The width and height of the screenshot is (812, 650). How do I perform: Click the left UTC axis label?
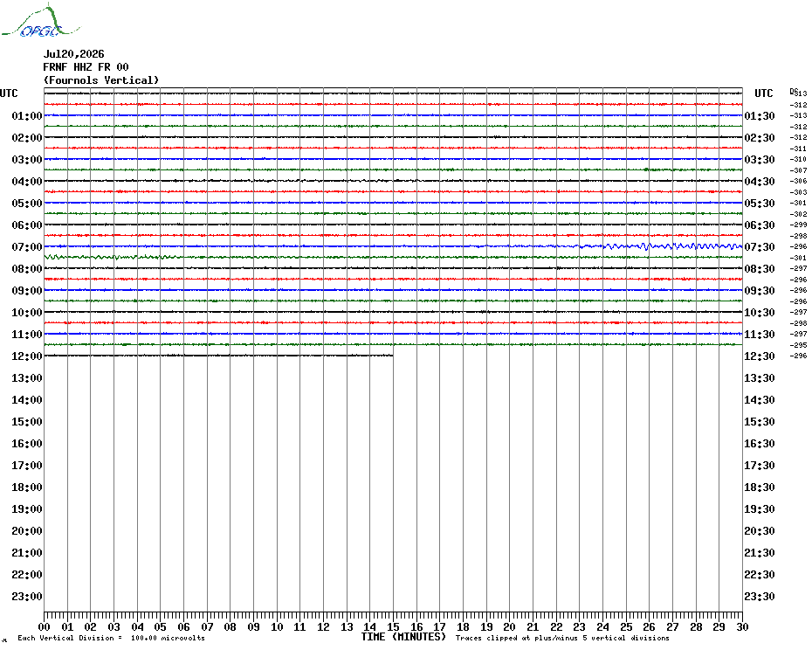(9, 93)
